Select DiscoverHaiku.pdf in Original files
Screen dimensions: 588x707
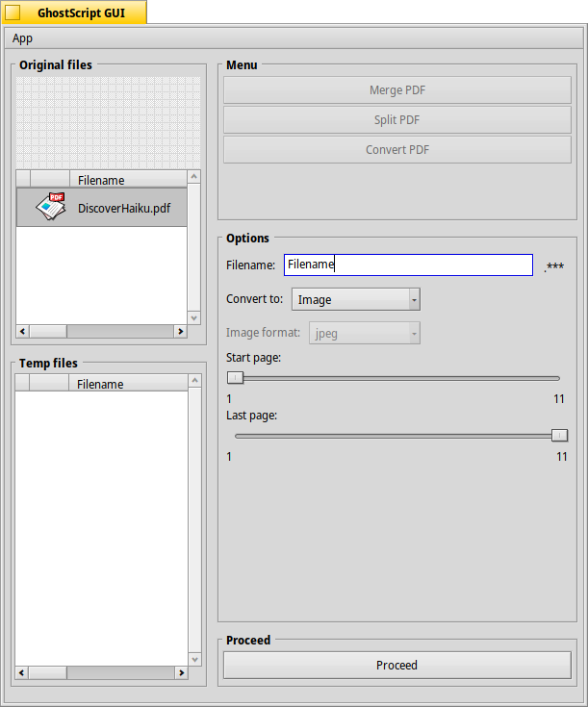(123, 208)
